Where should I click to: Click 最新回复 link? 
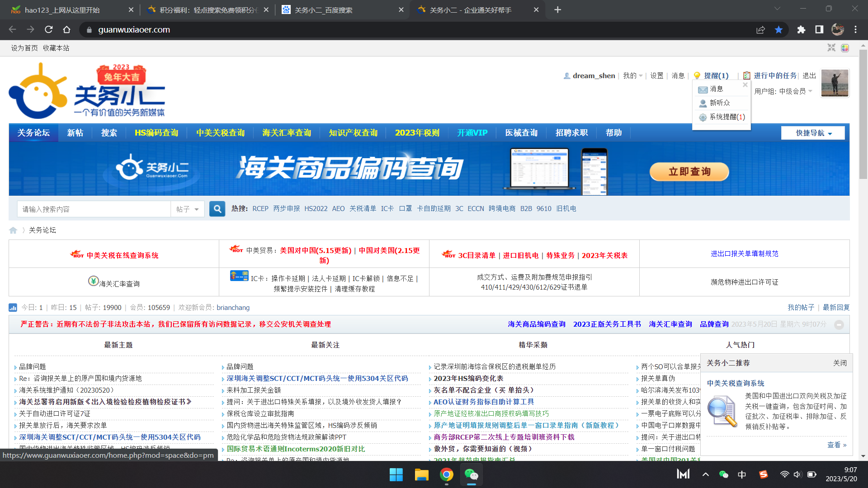[836, 307]
